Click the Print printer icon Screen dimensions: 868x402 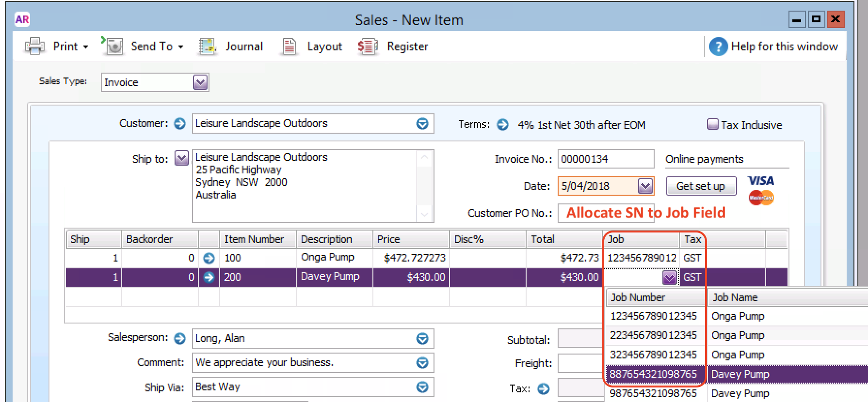(35, 46)
